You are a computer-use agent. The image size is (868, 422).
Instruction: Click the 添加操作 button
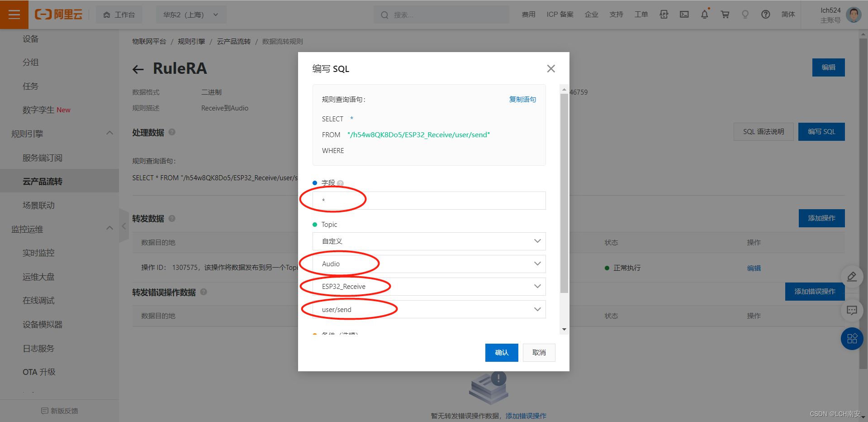(x=821, y=218)
